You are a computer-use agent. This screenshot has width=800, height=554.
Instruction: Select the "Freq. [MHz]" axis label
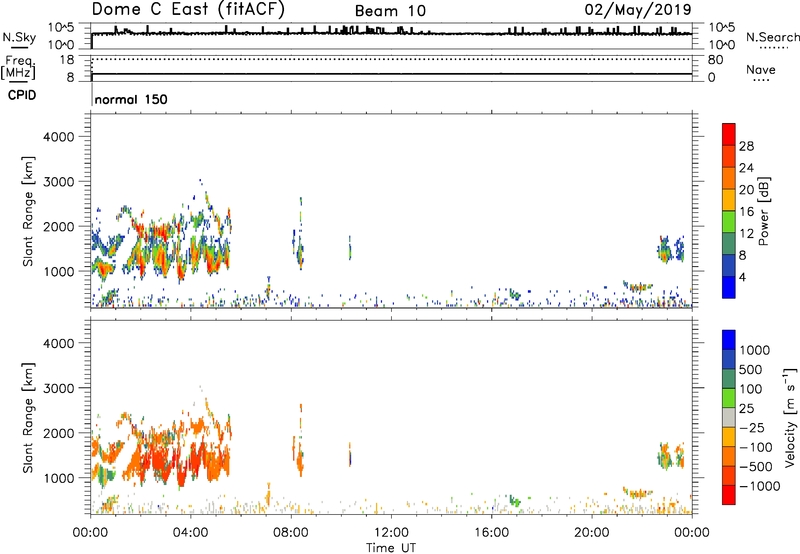[18, 68]
